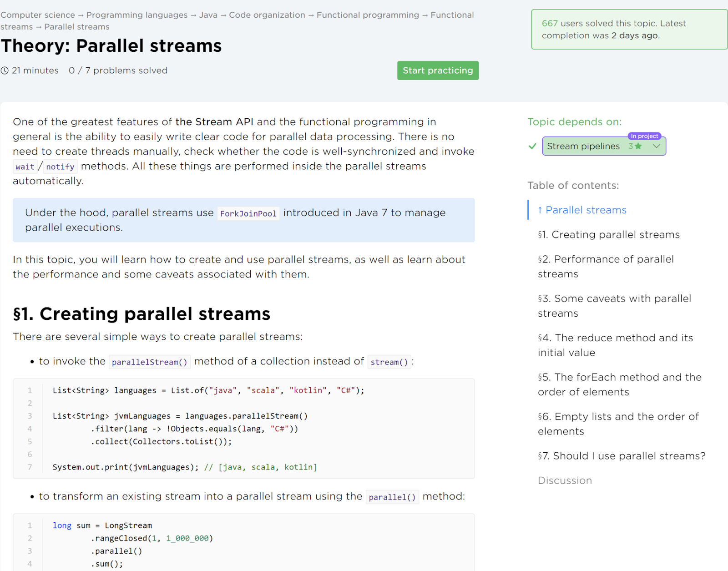Open §7 Should I use parallel streams

pyautogui.click(x=621, y=456)
